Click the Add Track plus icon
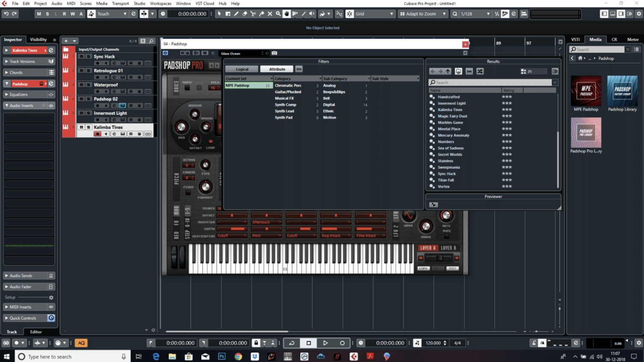This screenshot has height=362, width=644. (66, 41)
